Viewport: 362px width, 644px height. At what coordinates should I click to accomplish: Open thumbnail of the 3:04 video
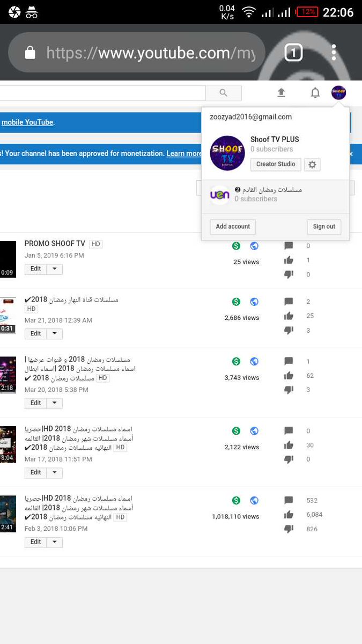pos(8,444)
